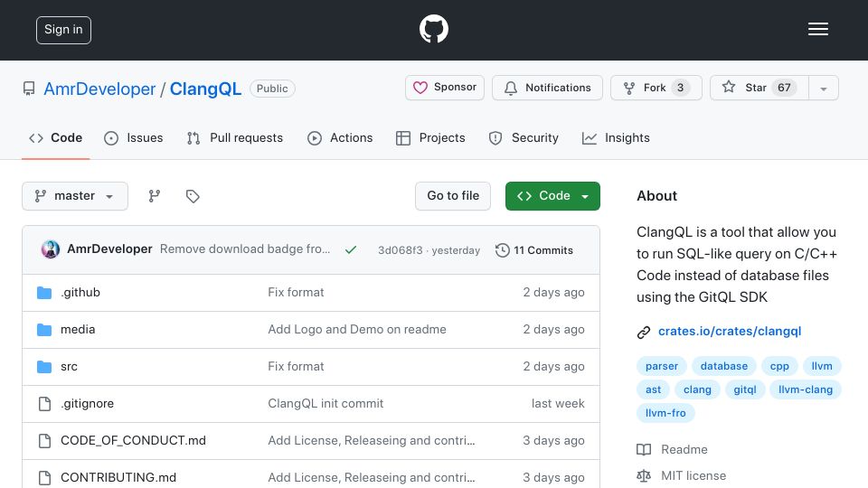
Task: Switch to the Code tab
Action: click(55, 138)
